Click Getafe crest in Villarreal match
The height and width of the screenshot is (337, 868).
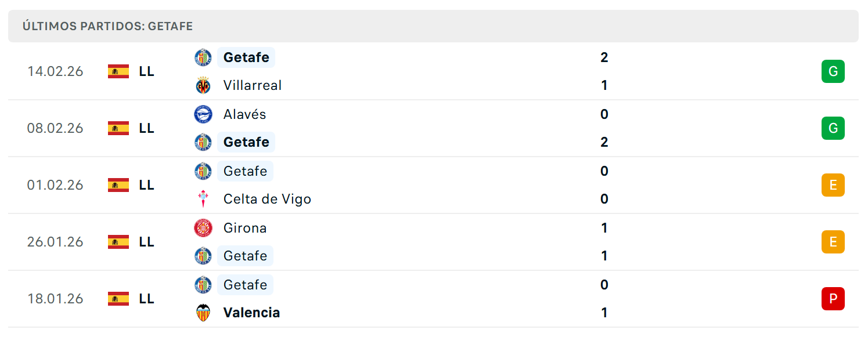(x=203, y=57)
